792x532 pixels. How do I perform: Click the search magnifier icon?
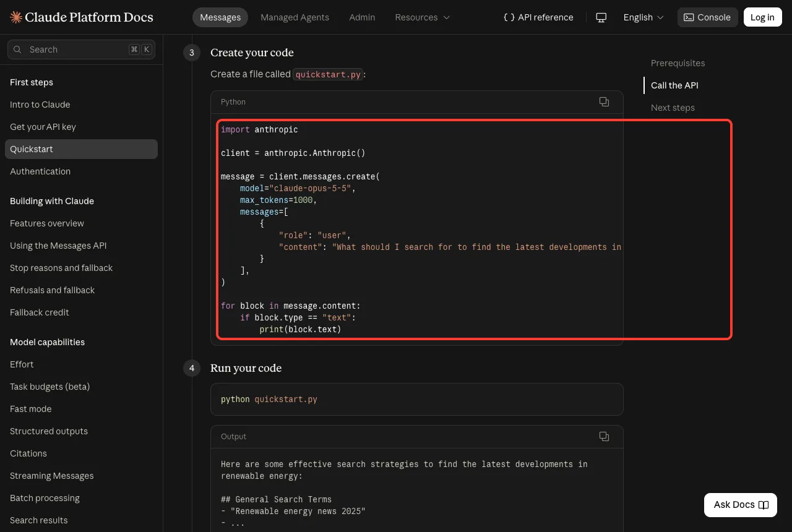tap(17, 49)
